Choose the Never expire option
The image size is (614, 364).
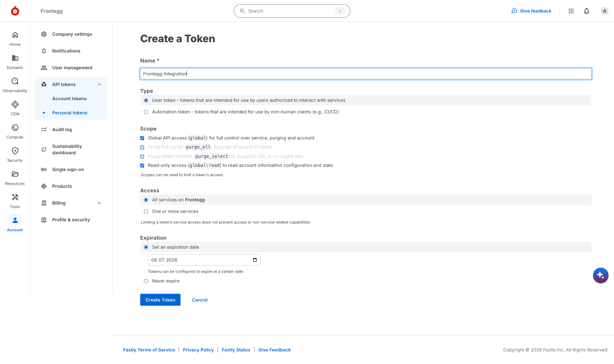[x=146, y=281]
